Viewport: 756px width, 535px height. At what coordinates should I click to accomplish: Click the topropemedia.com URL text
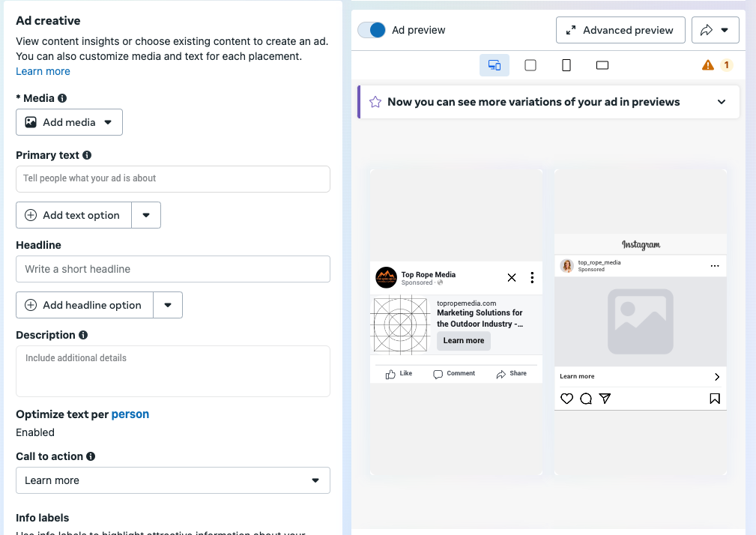click(466, 303)
